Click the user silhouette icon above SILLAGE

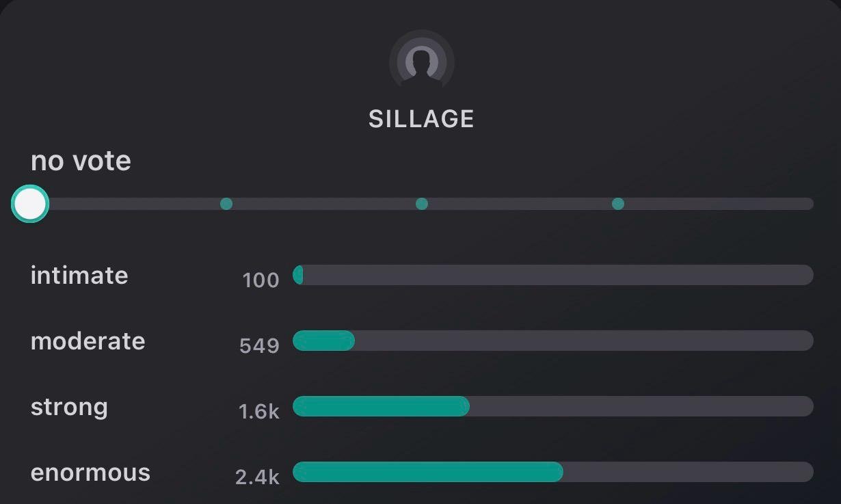[x=421, y=62]
